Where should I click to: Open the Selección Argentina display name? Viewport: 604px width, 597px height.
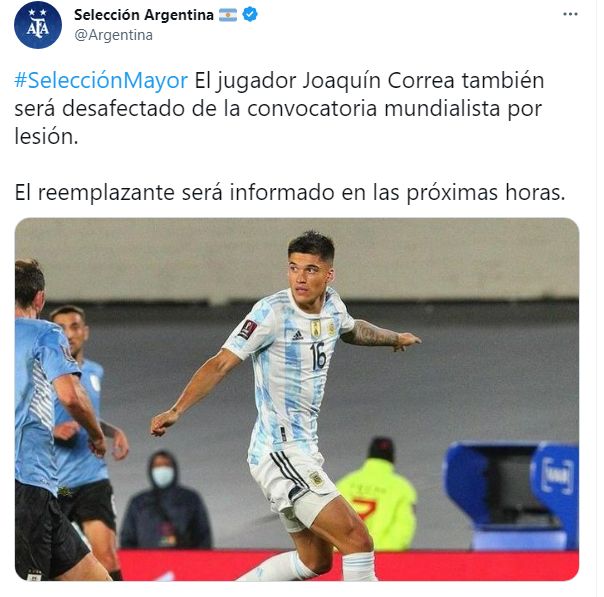click(144, 15)
